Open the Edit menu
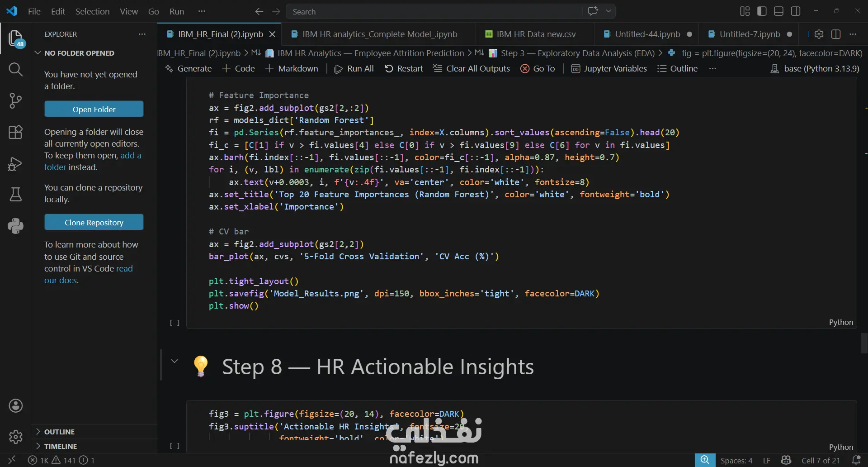 58,11
